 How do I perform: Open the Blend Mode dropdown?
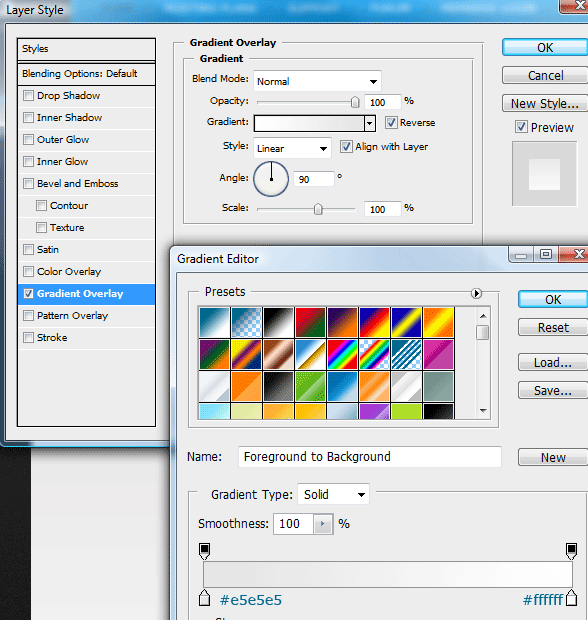click(x=317, y=81)
